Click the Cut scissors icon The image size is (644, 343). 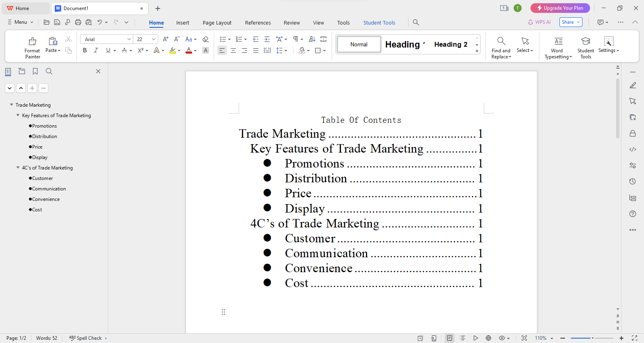[68, 39]
